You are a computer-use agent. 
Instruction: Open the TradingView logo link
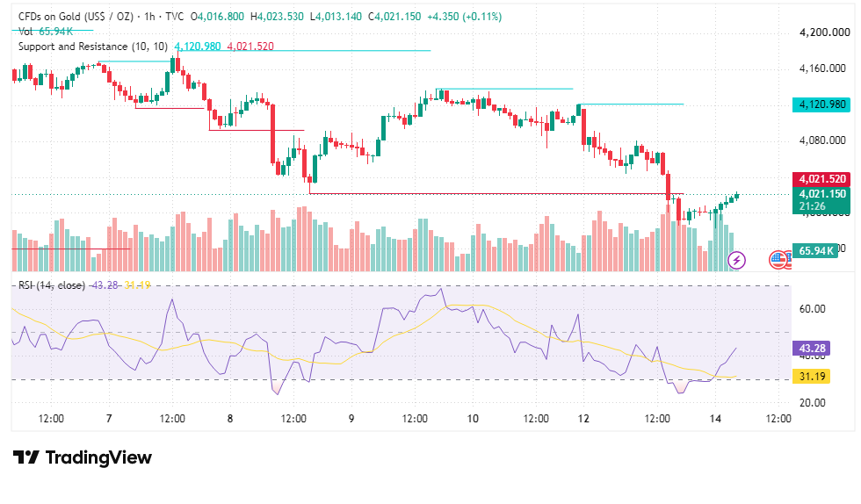(x=83, y=457)
